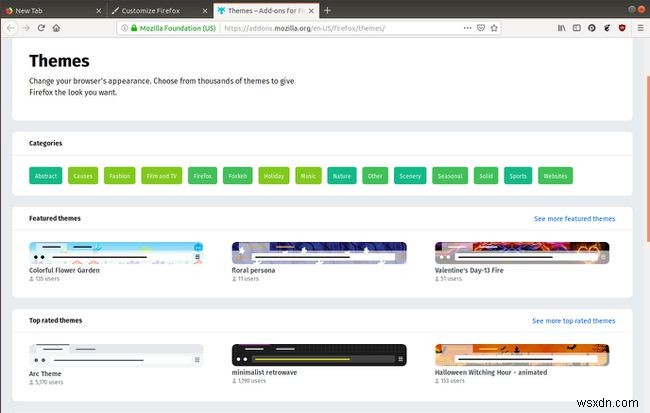Open floral persona theme preview image

pyautogui.click(x=319, y=253)
